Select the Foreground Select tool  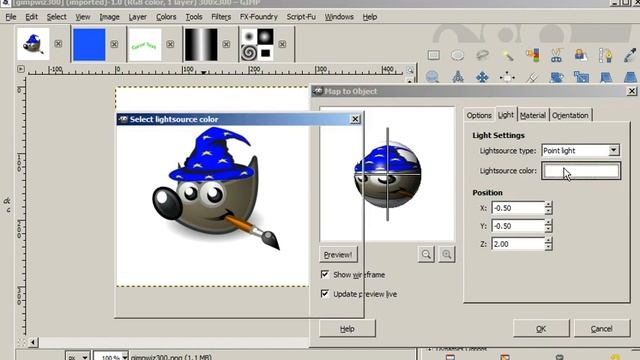click(581, 55)
